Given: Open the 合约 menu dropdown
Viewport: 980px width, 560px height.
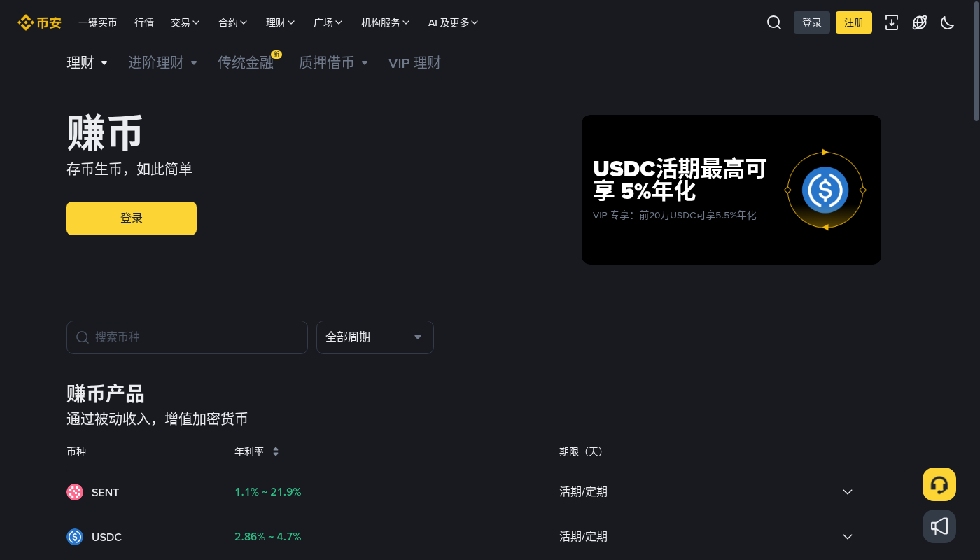Looking at the screenshot, I should (233, 22).
